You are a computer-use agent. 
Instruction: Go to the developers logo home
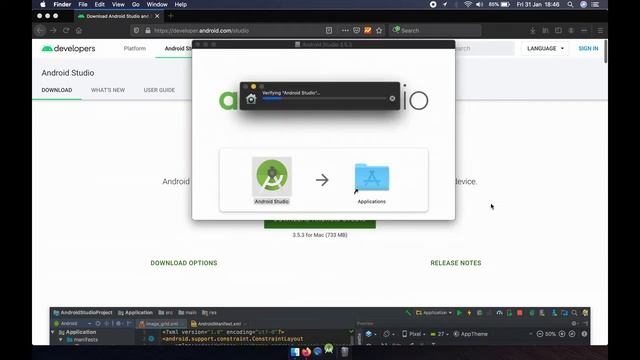click(x=68, y=49)
